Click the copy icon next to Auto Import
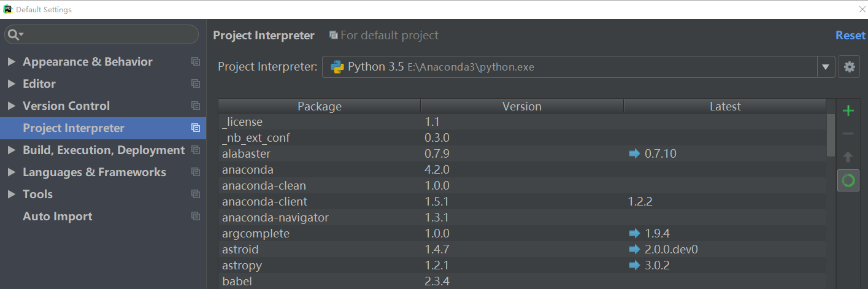Image resolution: width=868 pixels, height=289 pixels. (x=196, y=216)
